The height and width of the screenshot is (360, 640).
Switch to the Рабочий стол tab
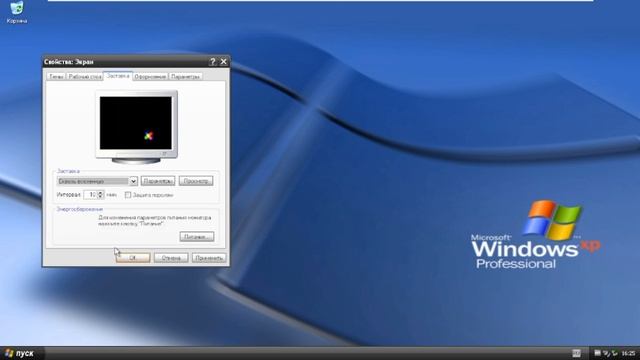click(x=84, y=76)
